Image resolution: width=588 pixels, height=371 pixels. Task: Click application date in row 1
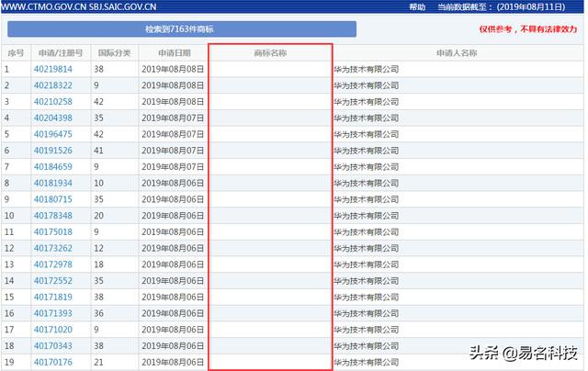(x=173, y=69)
